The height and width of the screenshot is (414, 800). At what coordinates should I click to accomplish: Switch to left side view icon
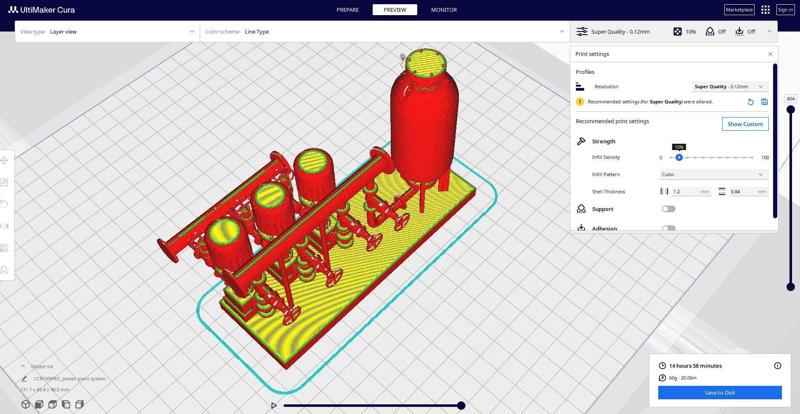(66, 404)
